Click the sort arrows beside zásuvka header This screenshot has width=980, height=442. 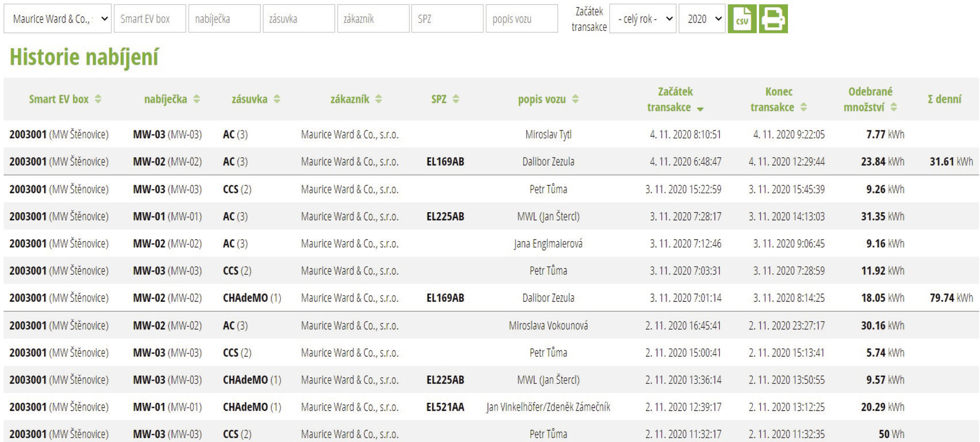click(277, 99)
